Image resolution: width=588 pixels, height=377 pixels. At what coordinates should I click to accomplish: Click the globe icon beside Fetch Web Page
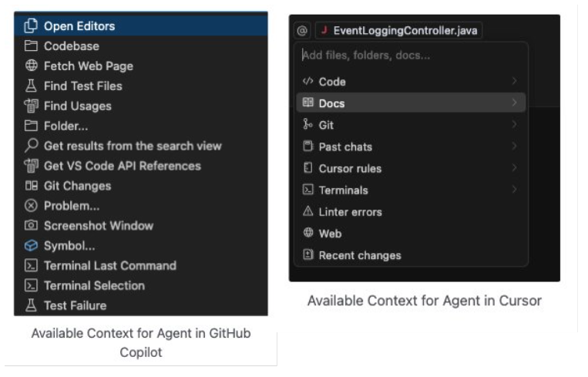pos(31,66)
